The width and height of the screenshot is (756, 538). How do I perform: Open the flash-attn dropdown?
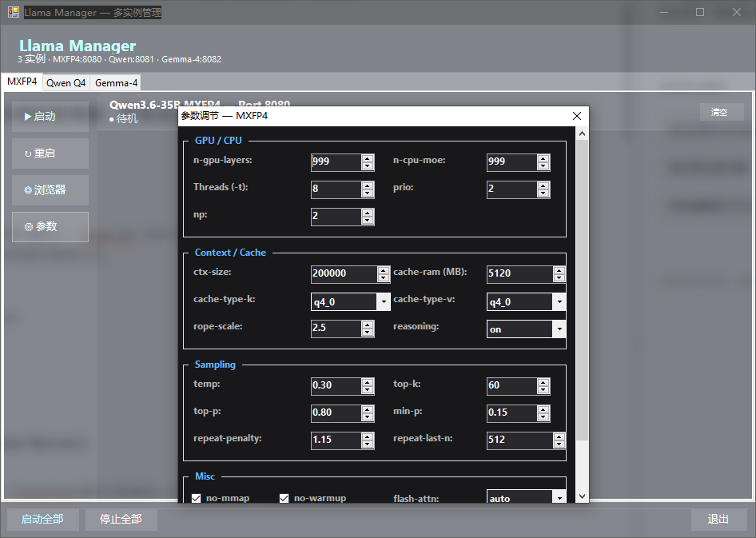[x=559, y=497]
